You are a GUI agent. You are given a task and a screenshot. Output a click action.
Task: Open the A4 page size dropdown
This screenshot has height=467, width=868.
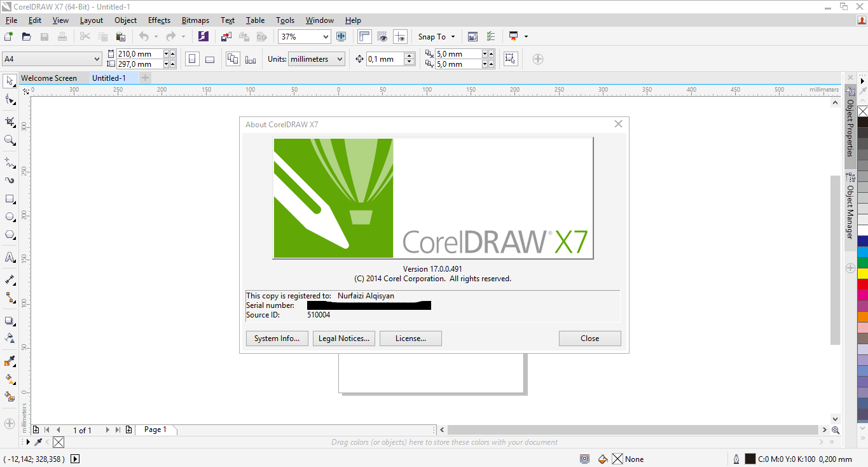tap(97, 59)
